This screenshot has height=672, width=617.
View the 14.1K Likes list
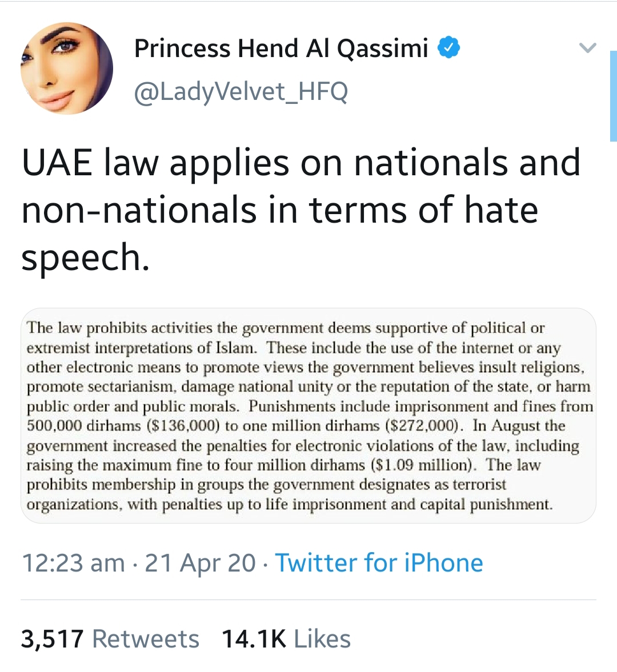pyautogui.click(x=286, y=638)
